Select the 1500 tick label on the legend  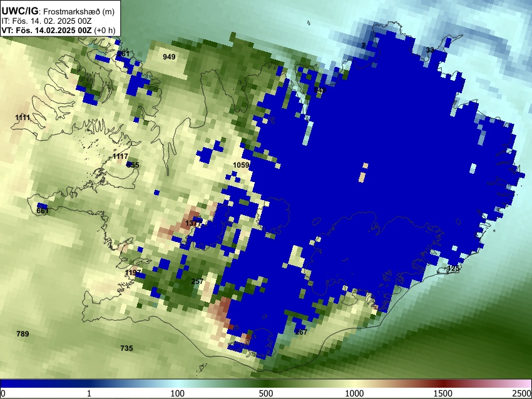[x=443, y=393]
